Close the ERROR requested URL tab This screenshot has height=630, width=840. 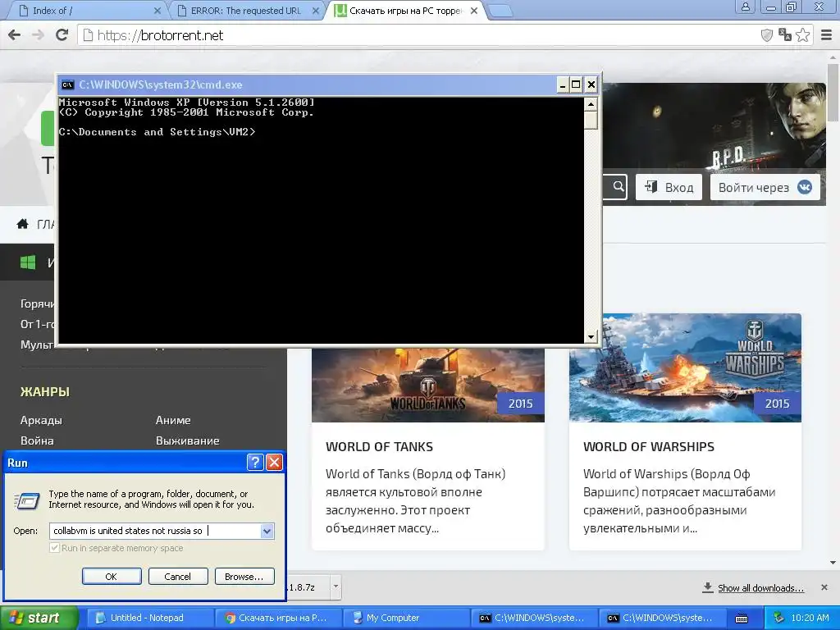click(316, 11)
